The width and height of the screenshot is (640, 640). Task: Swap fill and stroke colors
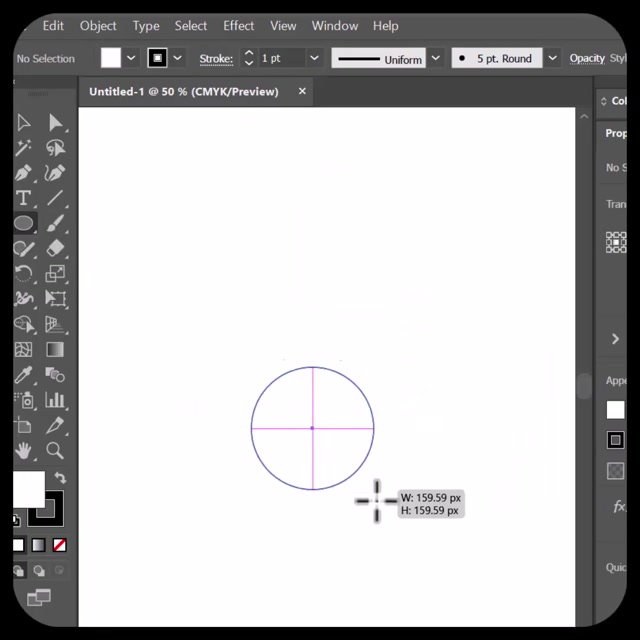pyautogui.click(x=60, y=479)
